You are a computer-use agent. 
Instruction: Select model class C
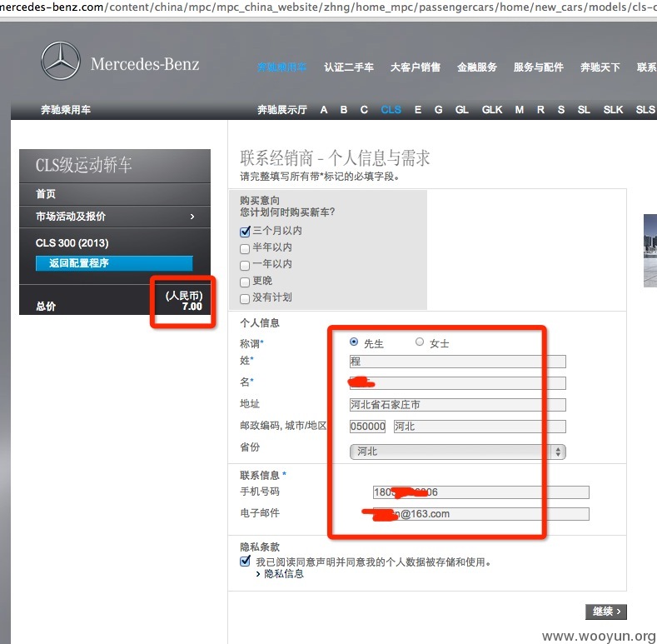coord(364,110)
